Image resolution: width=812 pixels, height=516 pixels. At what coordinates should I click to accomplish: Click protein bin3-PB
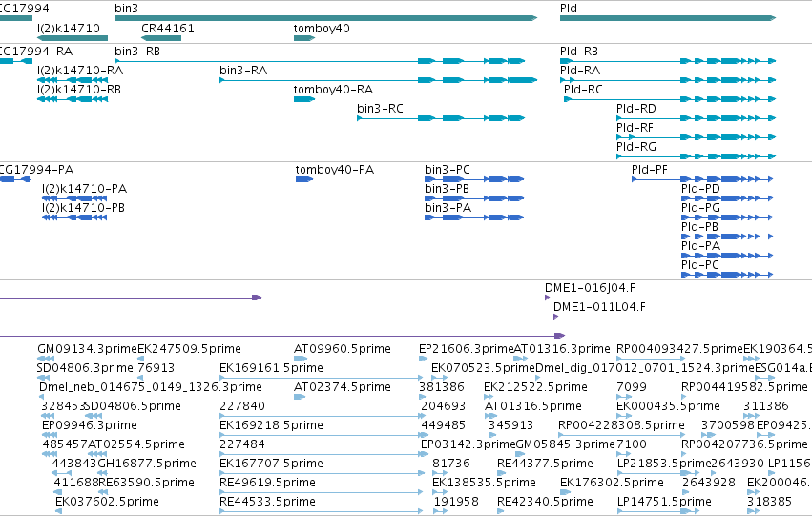[x=474, y=198]
